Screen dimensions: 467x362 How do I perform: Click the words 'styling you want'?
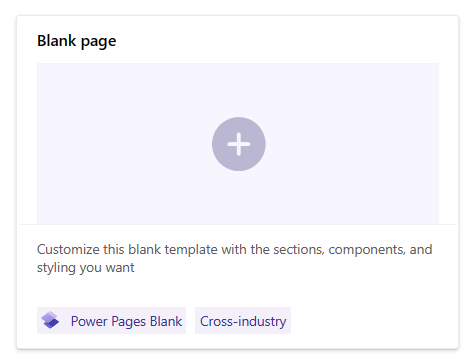coord(86,268)
